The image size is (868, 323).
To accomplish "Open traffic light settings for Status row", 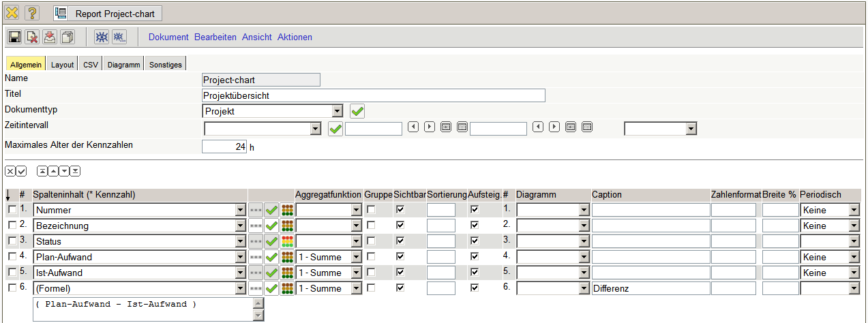I will (x=287, y=241).
